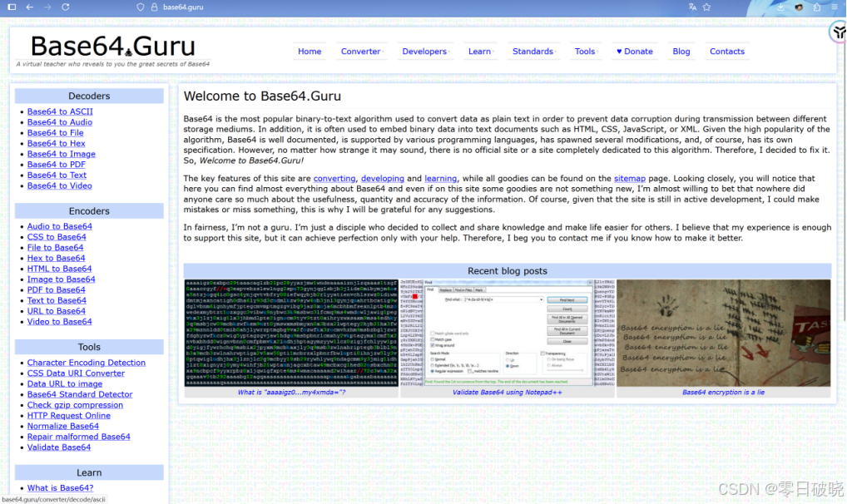Open the translate page icon
Image resolution: width=847 pixels, height=504 pixels.
click(x=692, y=7)
